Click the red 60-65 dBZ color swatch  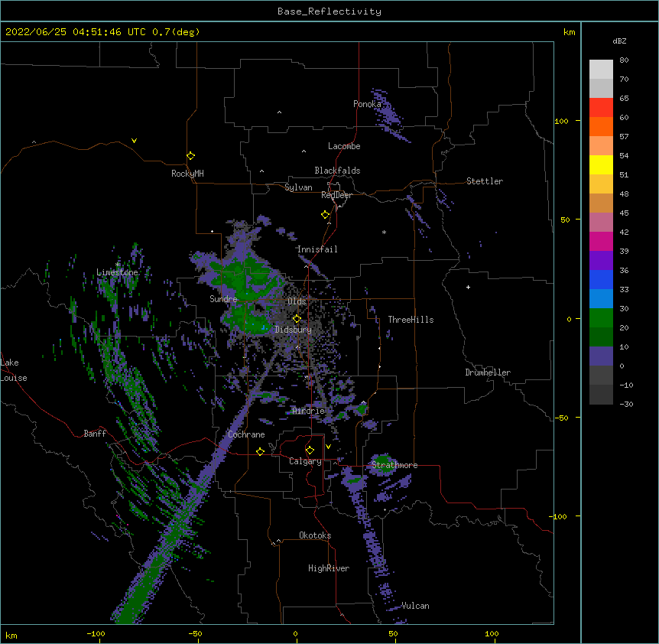tap(601, 108)
